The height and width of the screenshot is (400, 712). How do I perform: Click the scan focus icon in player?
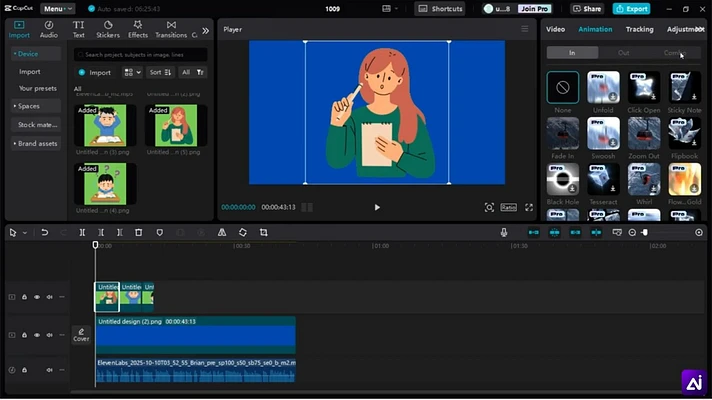489,207
